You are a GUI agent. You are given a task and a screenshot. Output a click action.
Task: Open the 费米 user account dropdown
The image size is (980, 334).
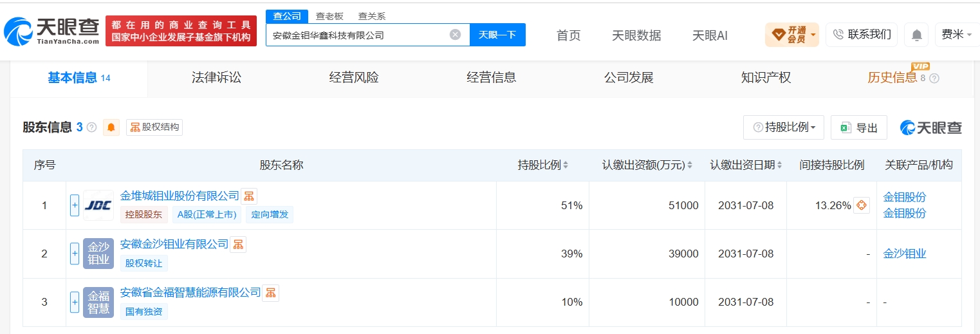coord(957,35)
